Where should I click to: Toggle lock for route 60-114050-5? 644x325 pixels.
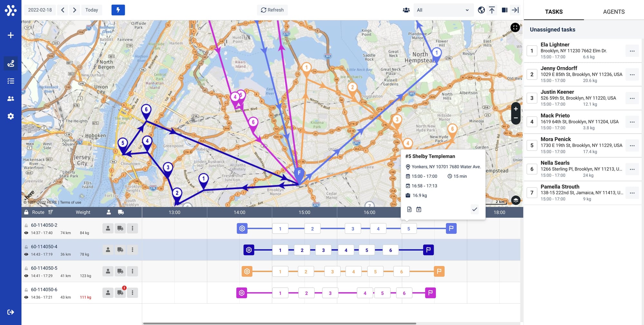coord(26,268)
